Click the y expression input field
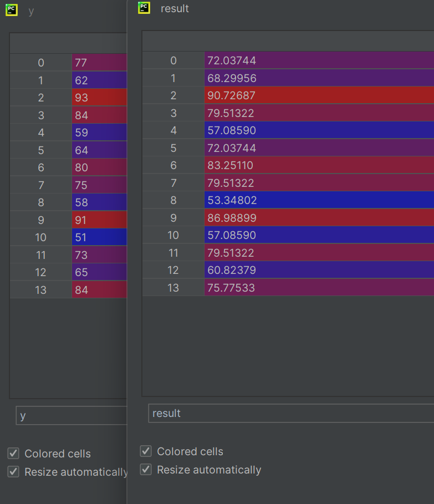This screenshot has height=504, width=434. [72, 415]
